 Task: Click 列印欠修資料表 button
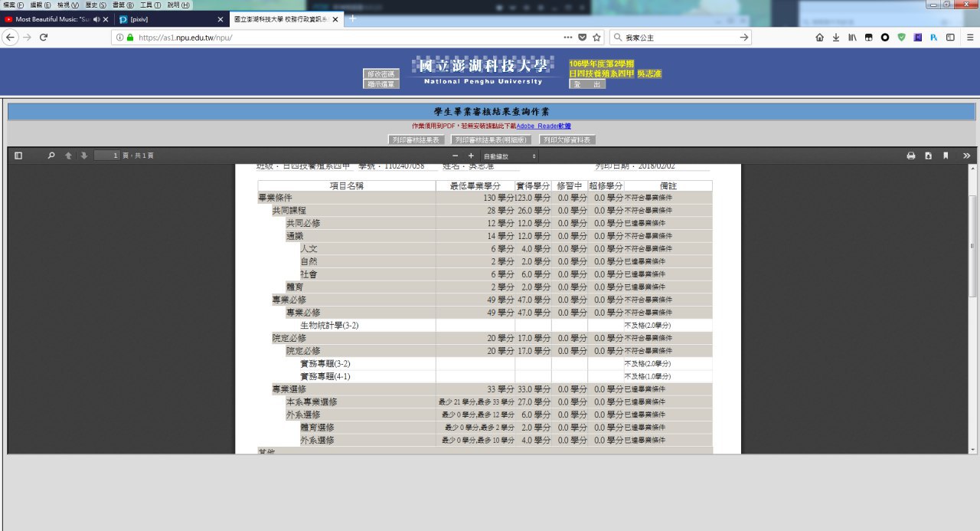pos(567,140)
